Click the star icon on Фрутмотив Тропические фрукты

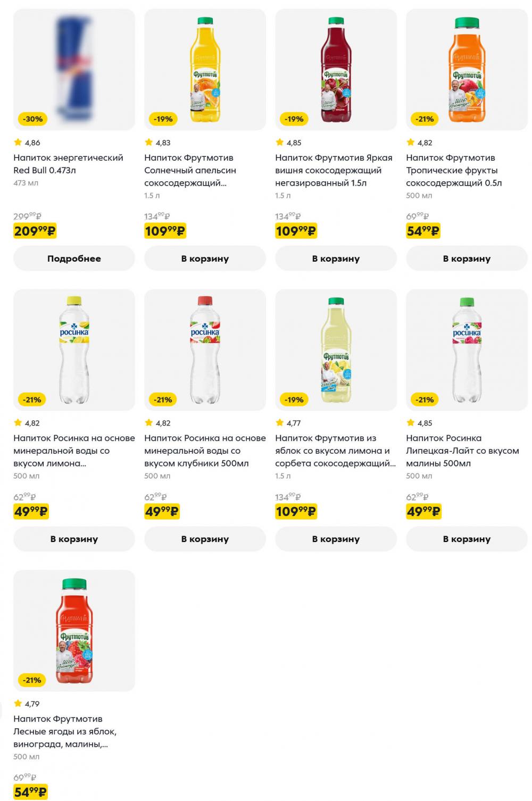(410, 141)
